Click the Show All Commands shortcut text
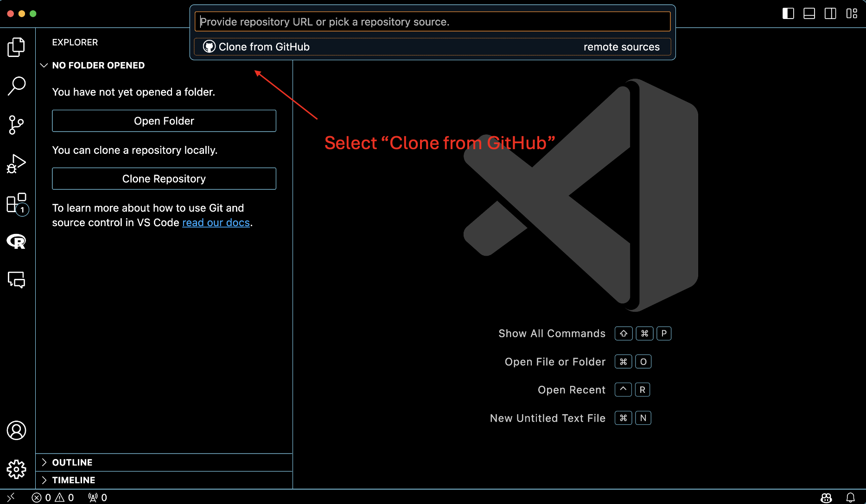Image resolution: width=866 pixels, height=504 pixels. 552,334
